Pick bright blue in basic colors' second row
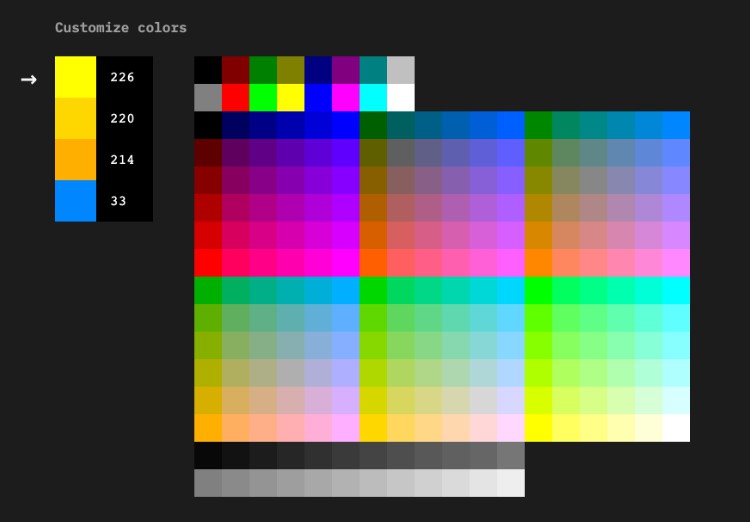 click(x=318, y=98)
